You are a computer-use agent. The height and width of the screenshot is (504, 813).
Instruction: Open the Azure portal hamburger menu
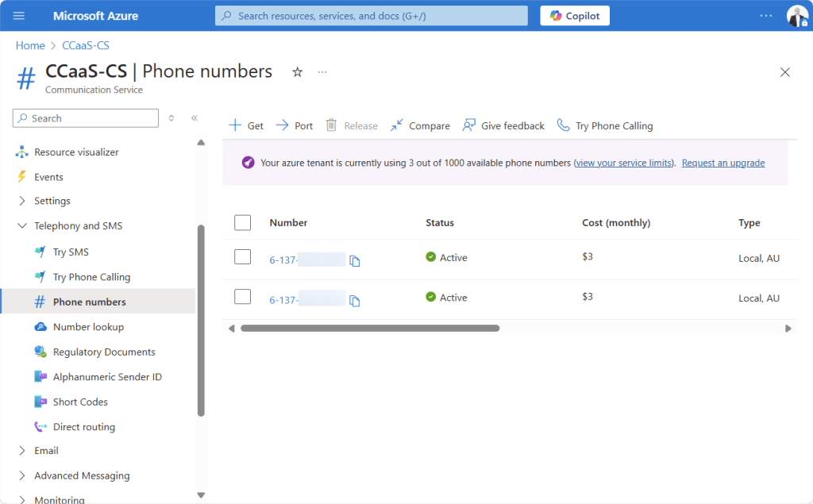pyautogui.click(x=19, y=16)
